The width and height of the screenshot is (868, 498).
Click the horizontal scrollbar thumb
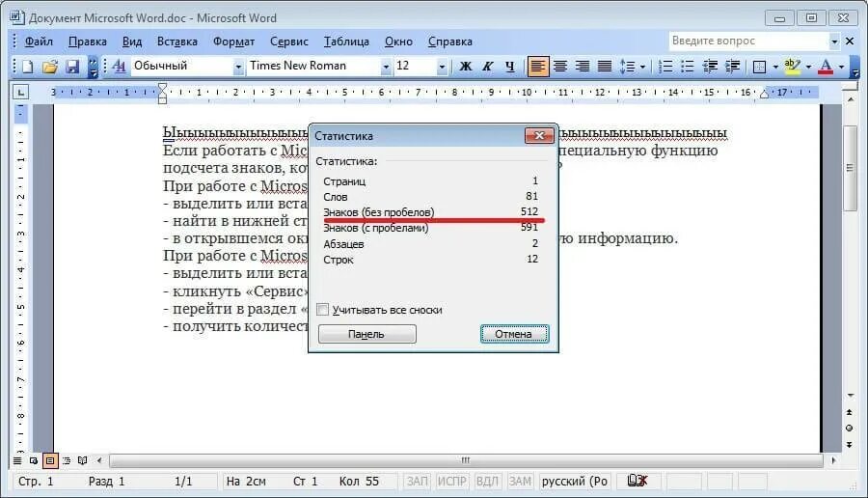pyautogui.click(x=466, y=460)
